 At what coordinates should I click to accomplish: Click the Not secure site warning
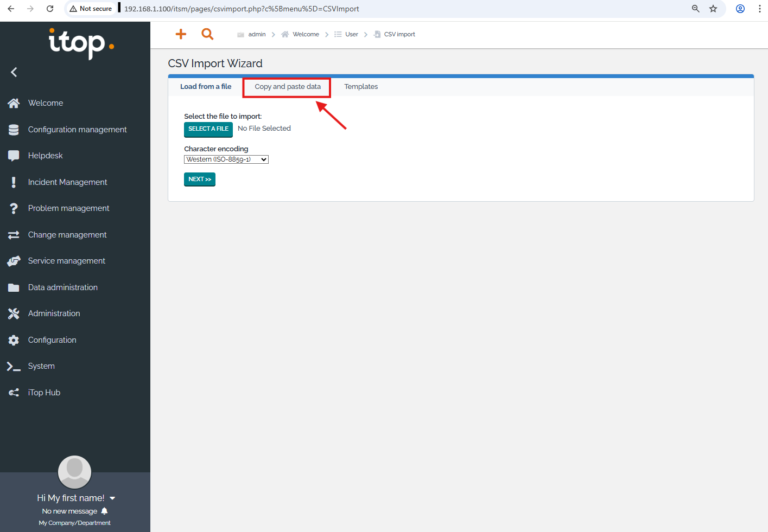tap(91, 9)
